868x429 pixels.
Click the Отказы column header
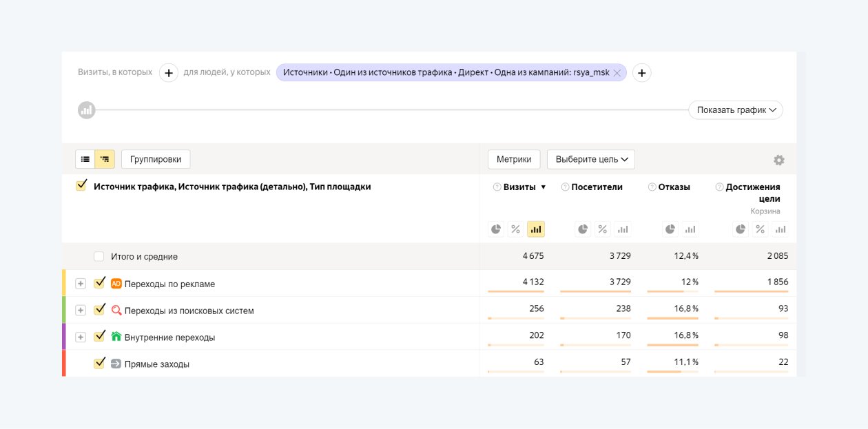(x=674, y=187)
